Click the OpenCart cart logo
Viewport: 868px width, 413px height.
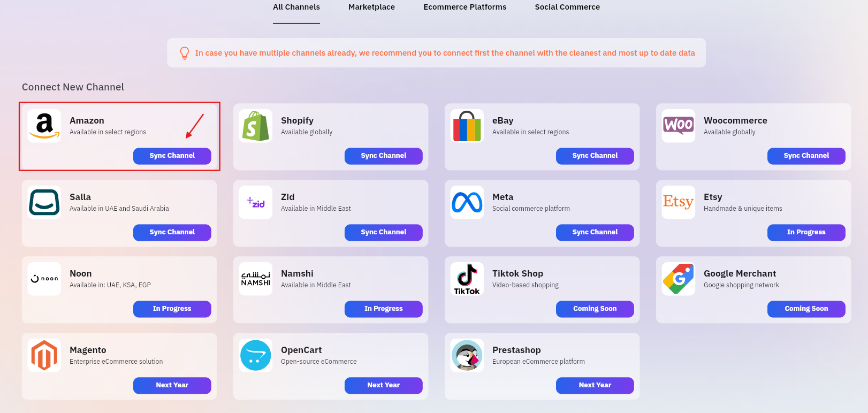point(256,355)
